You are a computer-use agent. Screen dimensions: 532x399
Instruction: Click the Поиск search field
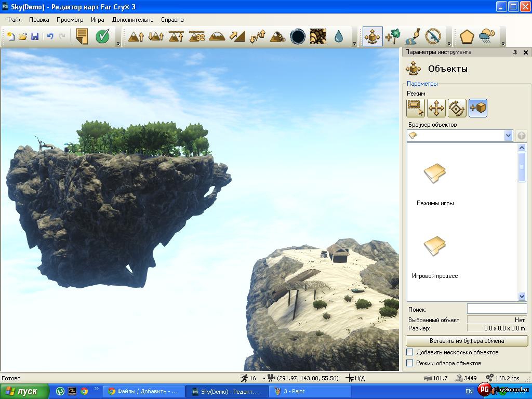[x=497, y=309]
